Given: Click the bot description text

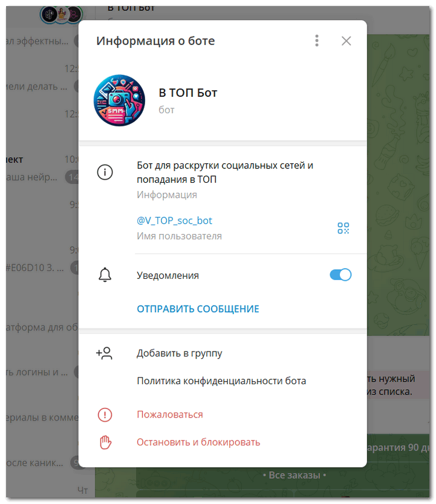Looking at the screenshot, I should click(225, 172).
